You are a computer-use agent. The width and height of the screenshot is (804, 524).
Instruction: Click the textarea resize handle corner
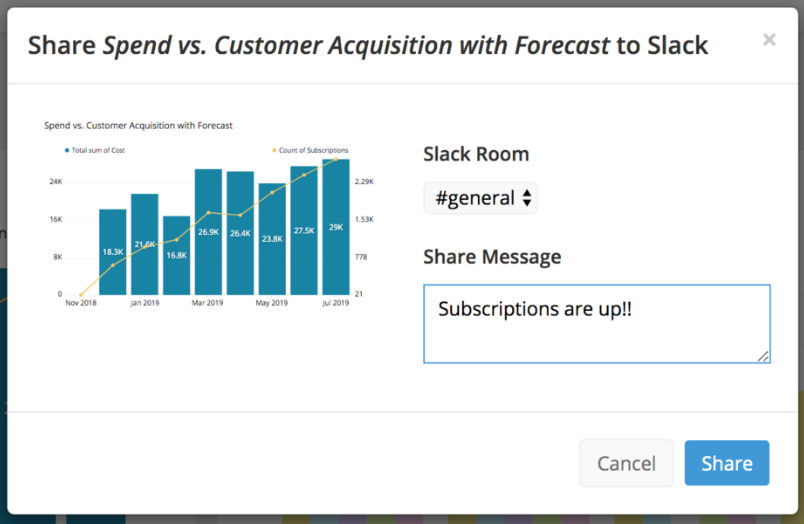(x=763, y=356)
